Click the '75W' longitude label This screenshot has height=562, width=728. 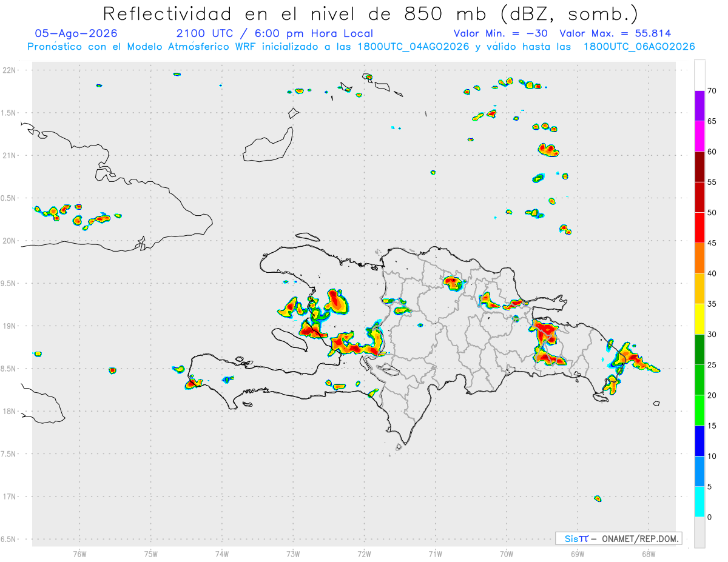tap(151, 554)
